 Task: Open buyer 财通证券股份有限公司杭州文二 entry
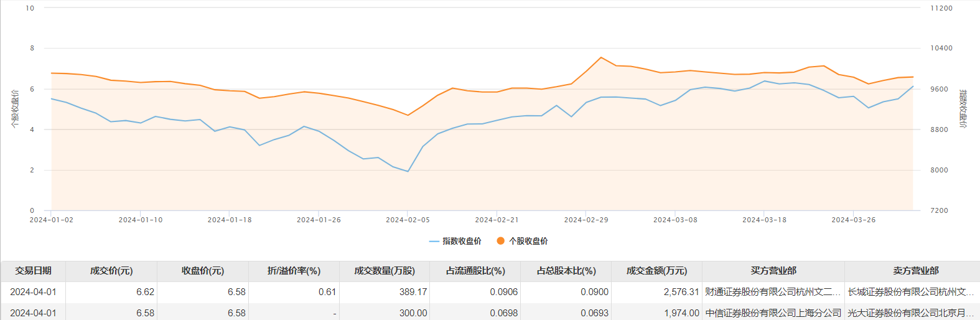(772, 292)
